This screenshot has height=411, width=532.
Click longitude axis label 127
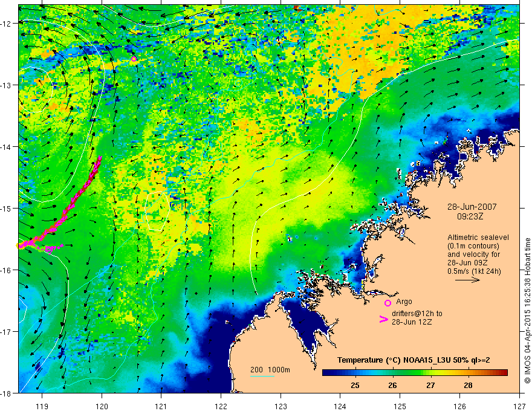click(x=519, y=406)
